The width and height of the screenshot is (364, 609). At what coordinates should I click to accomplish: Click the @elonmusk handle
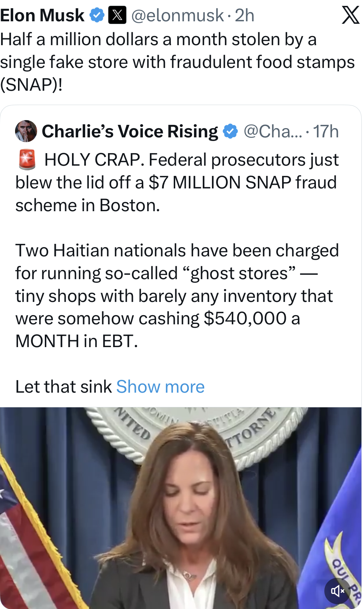pyautogui.click(x=177, y=15)
